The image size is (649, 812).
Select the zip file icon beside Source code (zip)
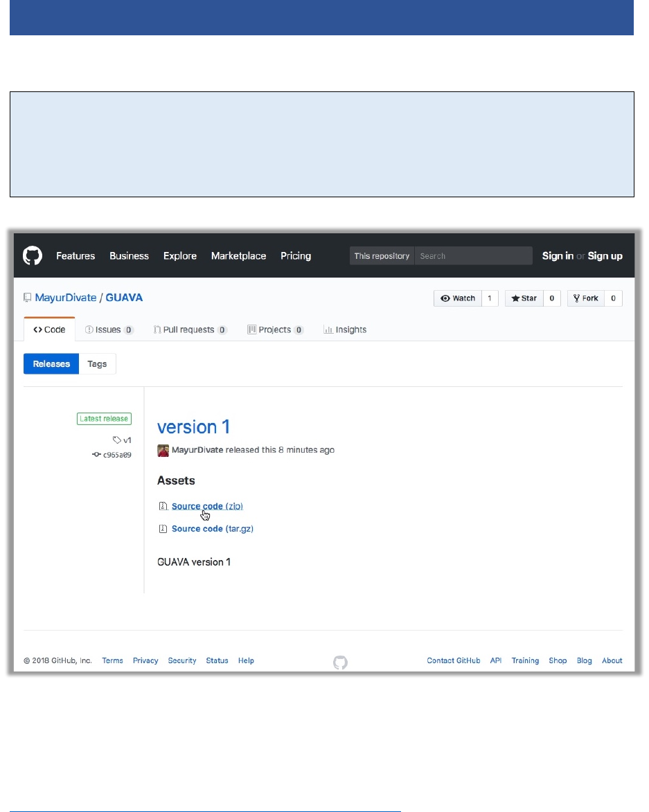[x=163, y=506]
